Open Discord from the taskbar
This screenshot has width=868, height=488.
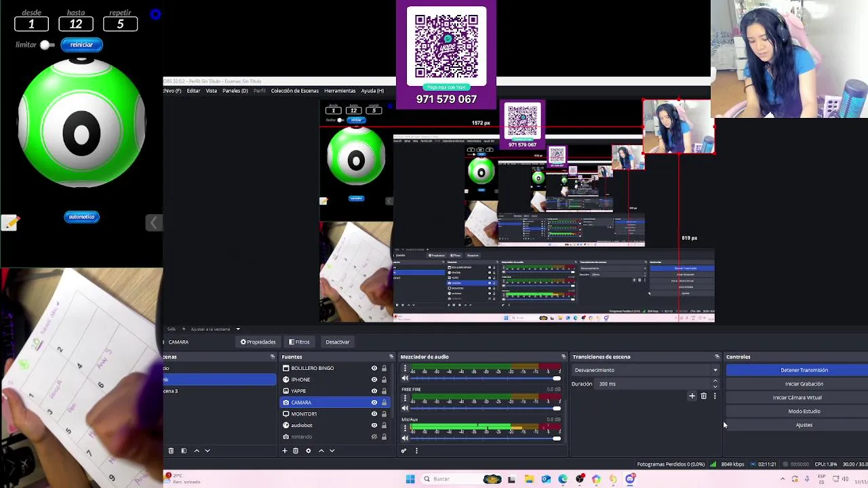pyautogui.click(x=630, y=479)
